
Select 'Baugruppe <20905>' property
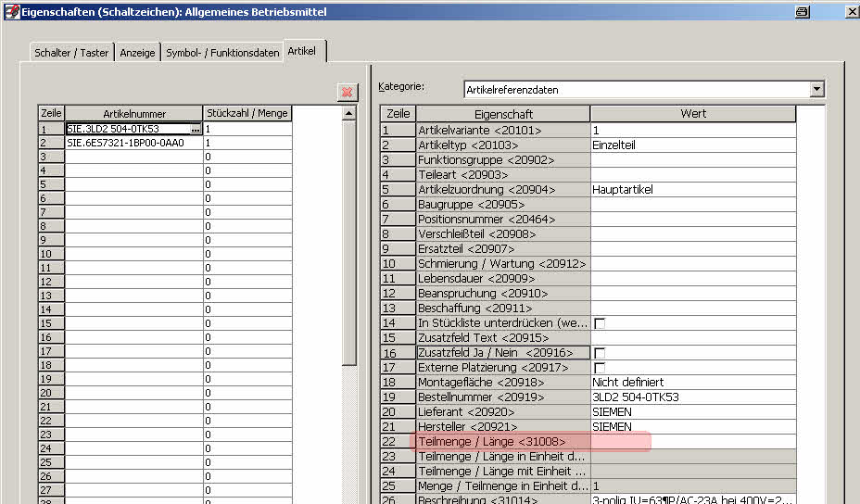503,204
